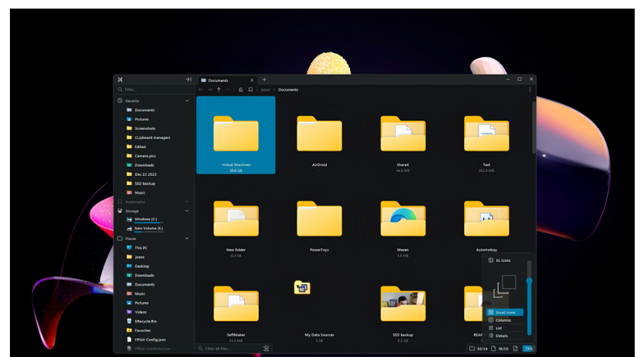Screen dimensions: 644x357
Task: Choose List view
Action: [505, 328]
